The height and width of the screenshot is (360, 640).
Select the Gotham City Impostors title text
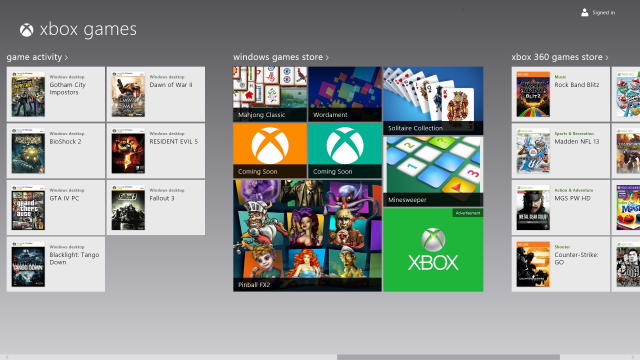tap(68, 89)
